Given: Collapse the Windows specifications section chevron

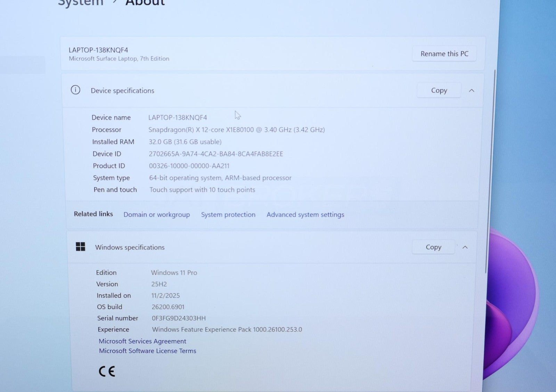Looking at the screenshot, I should pos(465,247).
